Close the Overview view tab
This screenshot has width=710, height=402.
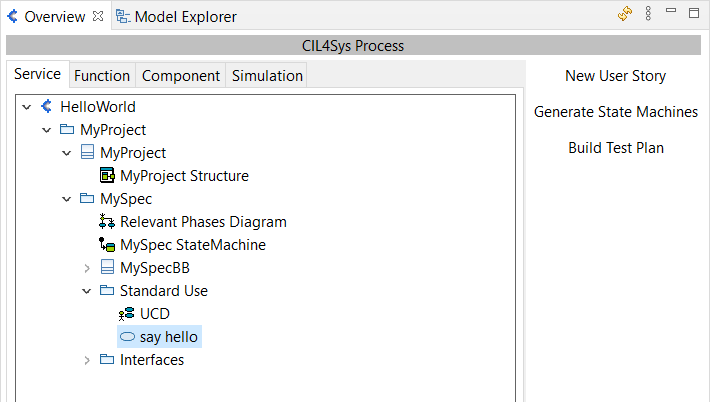point(98,16)
